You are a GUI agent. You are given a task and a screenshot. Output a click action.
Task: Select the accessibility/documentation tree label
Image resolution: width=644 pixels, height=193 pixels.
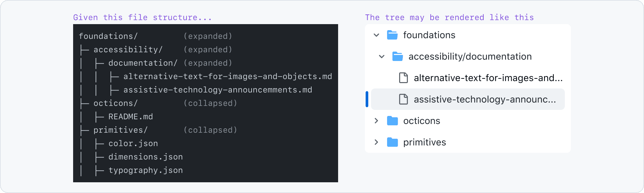click(470, 56)
